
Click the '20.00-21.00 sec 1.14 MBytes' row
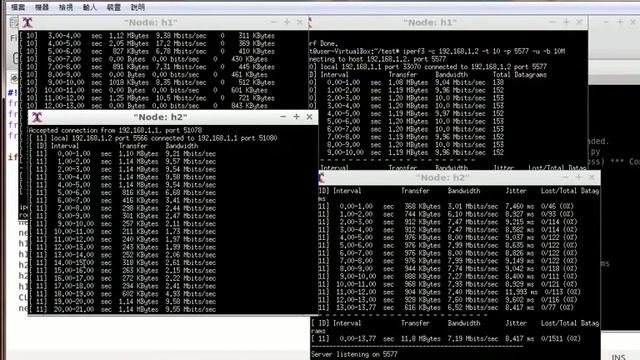tap(123, 309)
